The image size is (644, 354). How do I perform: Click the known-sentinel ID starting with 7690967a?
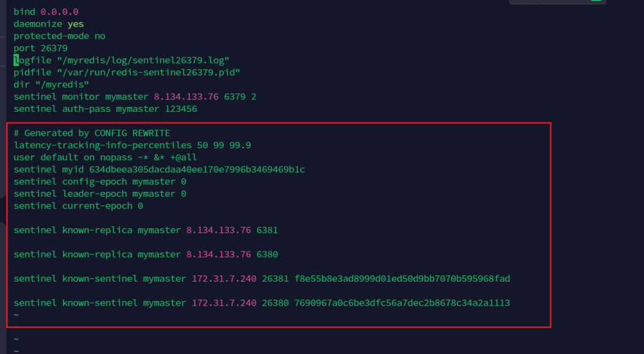tap(402, 303)
